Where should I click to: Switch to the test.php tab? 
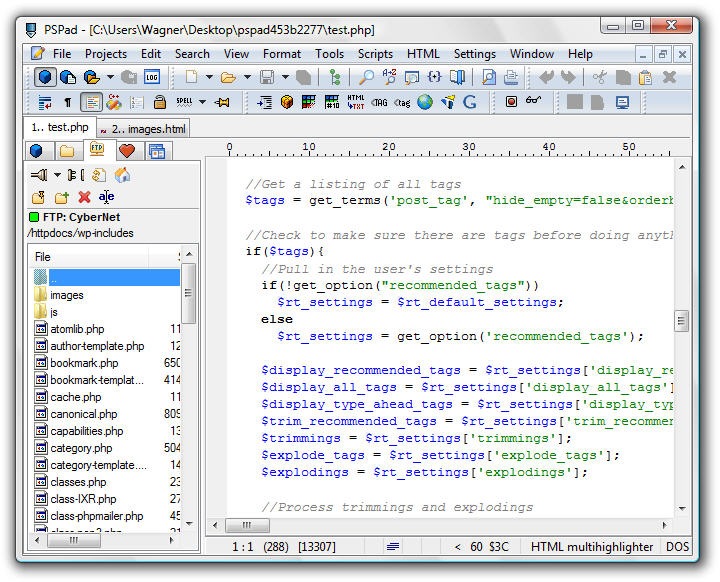(60, 127)
